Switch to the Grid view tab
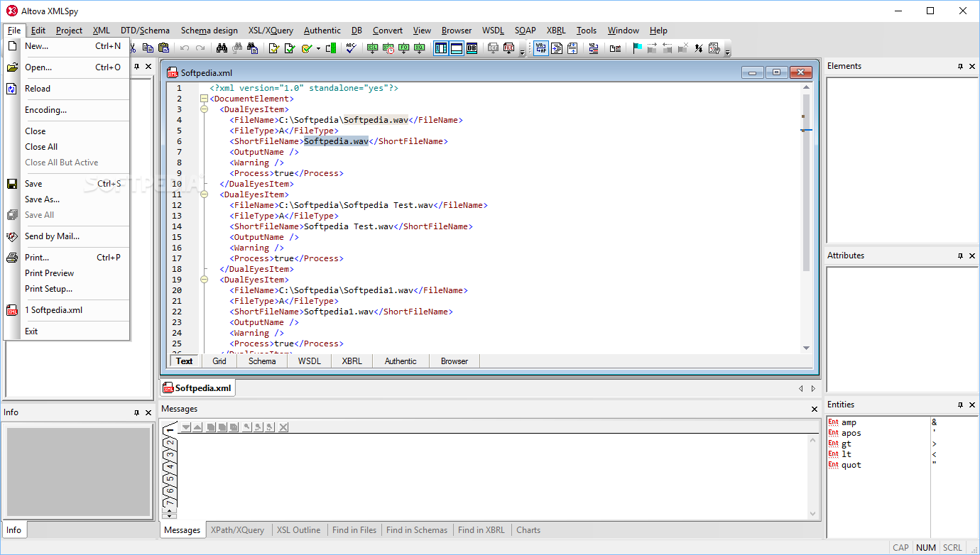The height and width of the screenshot is (555, 980). pos(219,361)
